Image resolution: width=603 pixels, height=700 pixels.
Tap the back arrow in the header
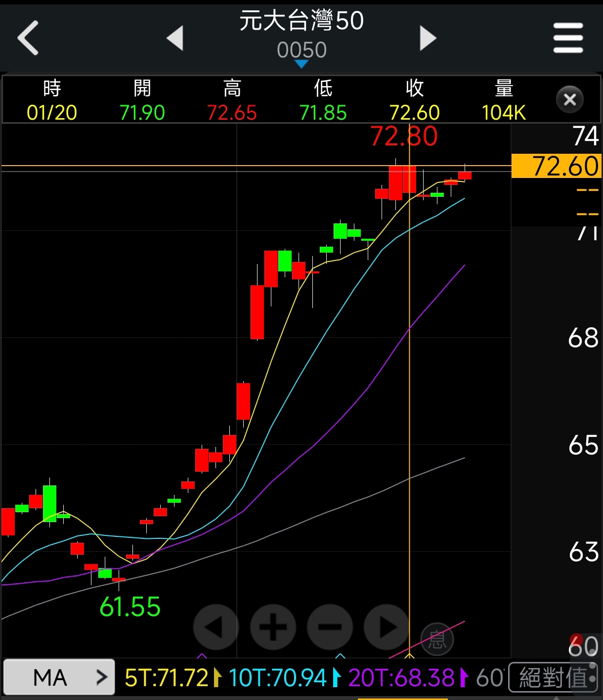[x=28, y=38]
